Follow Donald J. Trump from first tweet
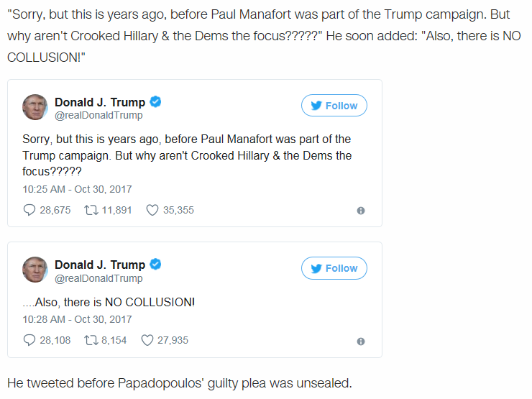532x399 pixels. (334, 106)
